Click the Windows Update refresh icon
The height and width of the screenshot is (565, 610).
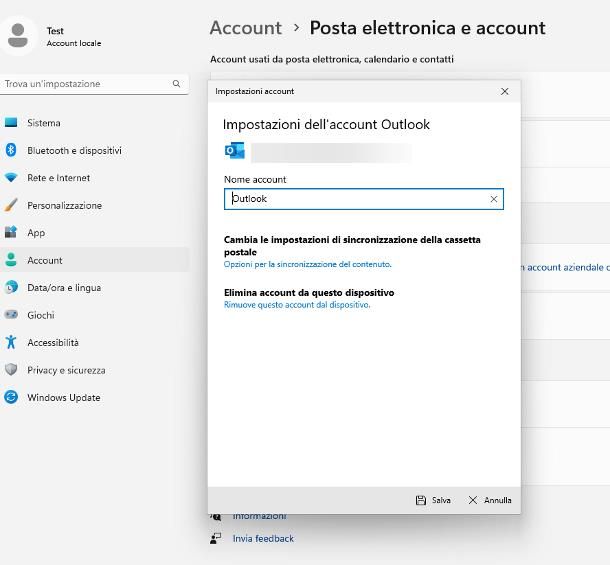click(11, 397)
